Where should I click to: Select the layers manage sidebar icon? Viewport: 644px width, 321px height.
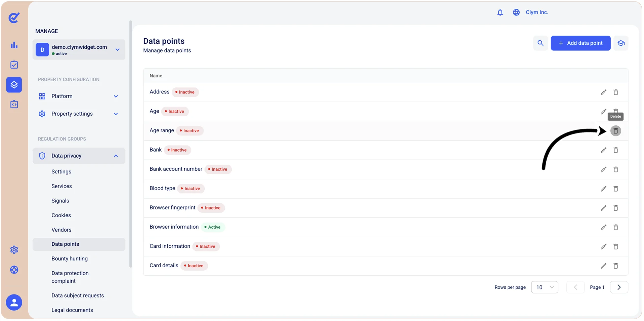pos(14,85)
